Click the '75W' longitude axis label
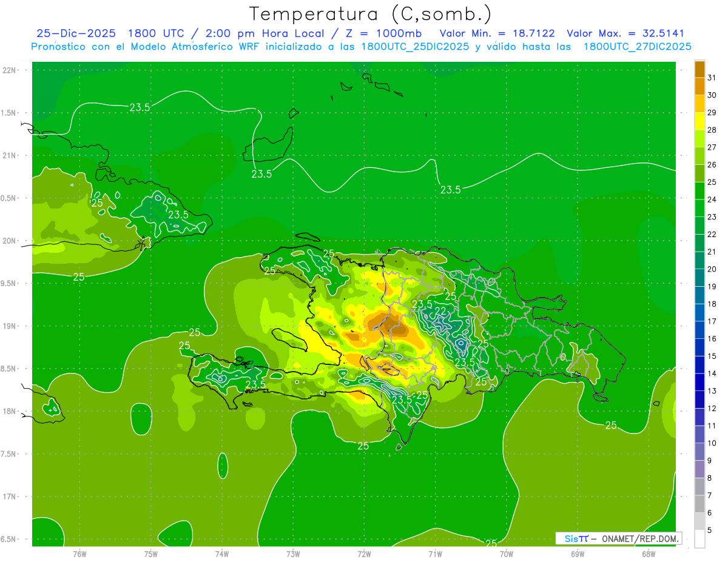Image resolution: width=728 pixels, height=562 pixels. pos(151,554)
